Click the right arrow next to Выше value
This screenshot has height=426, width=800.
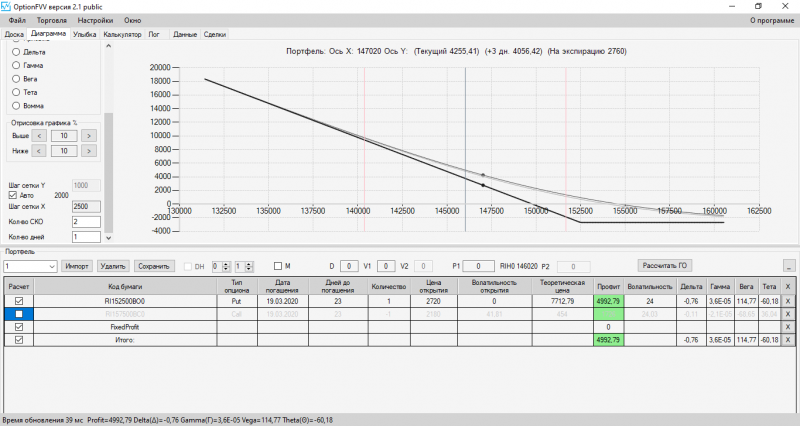click(89, 136)
